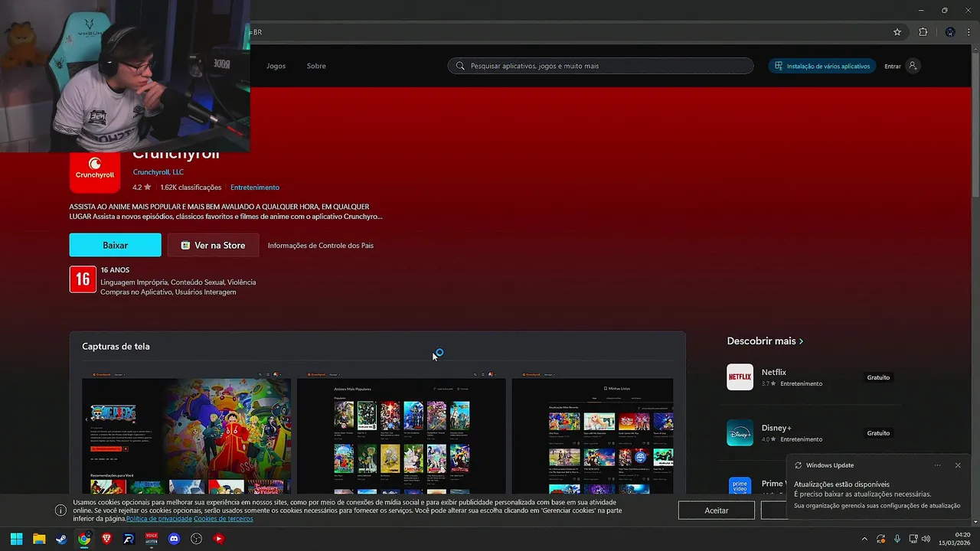Open the Disney+ app icon
Screen dimensions: 980x551
(x=740, y=433)
